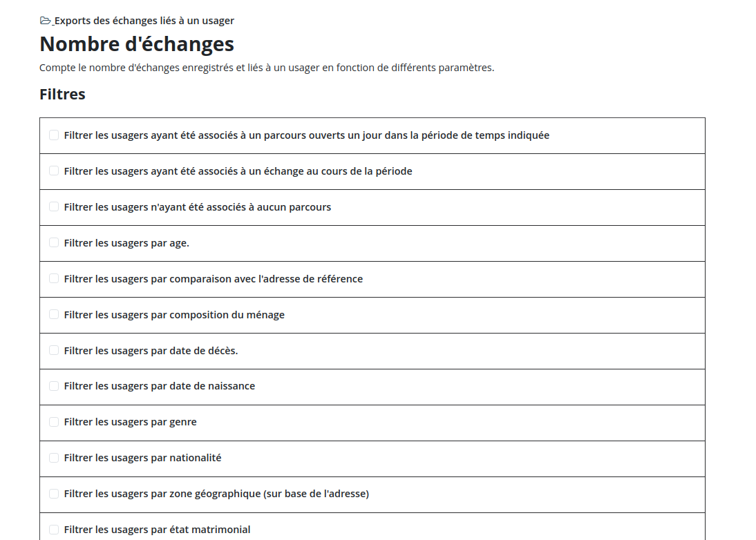Click the 'Filtrer les usagers par genre' label

click(130, 422)
